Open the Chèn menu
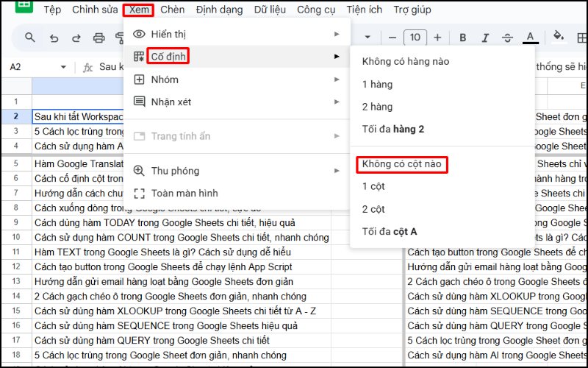 point(173,10)
